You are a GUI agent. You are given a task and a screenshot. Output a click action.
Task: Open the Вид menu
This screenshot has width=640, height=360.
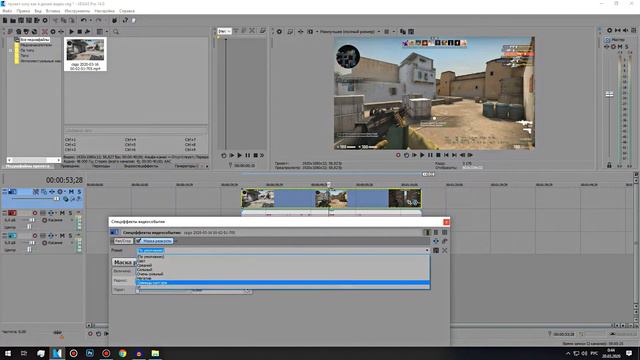tap(38, 11)
